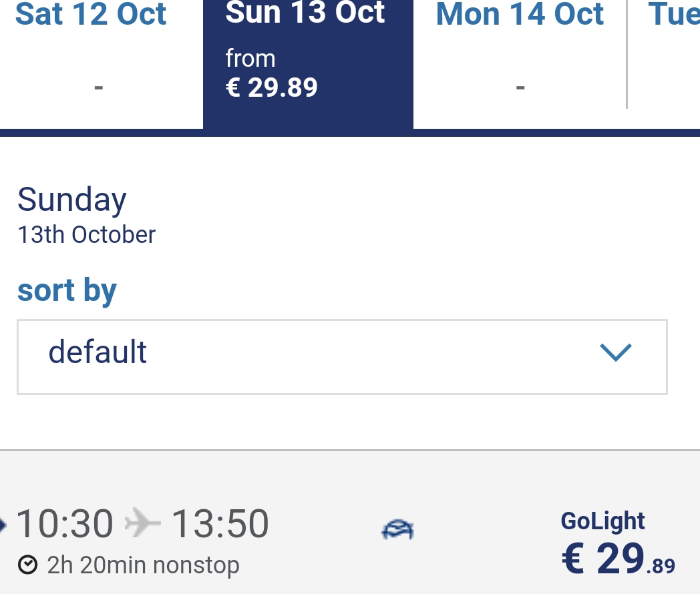Viewport: 700px width, 594px height.
Task: Click the from € 29.89 price on Sunday tab
Action: click(x=271, y=73)
